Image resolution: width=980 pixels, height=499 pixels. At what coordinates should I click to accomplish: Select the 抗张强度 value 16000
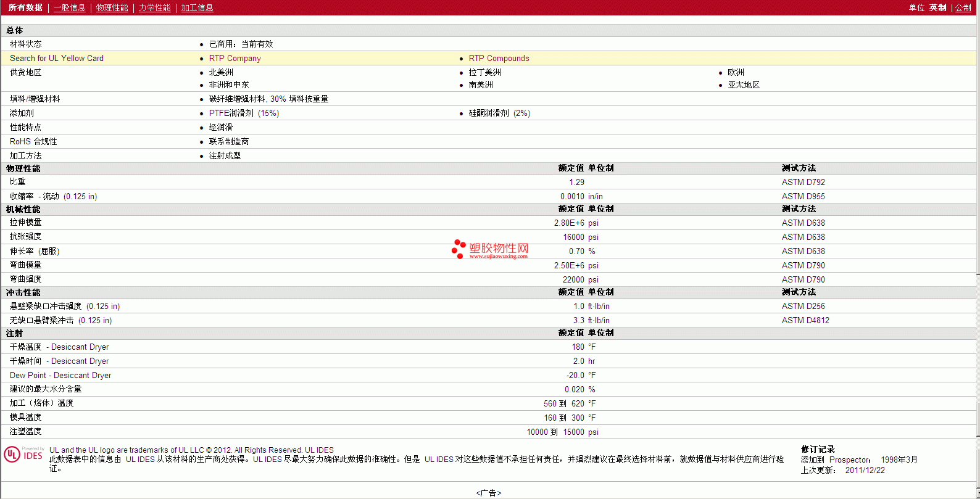click(x=573, y=237)
